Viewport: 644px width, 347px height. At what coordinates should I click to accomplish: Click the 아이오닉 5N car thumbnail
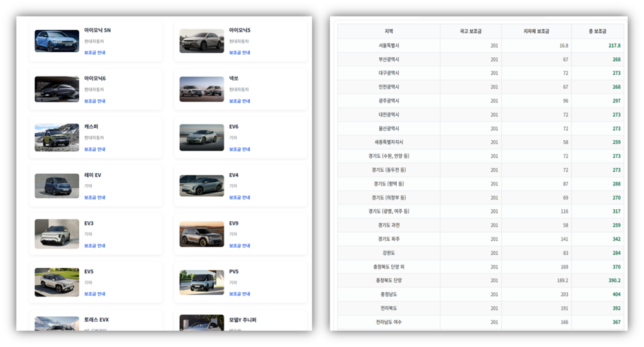57,41
